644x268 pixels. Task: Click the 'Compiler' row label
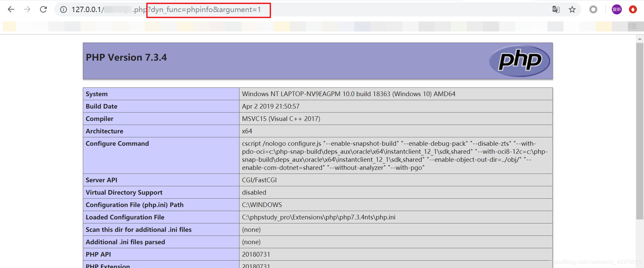[99, 119]
